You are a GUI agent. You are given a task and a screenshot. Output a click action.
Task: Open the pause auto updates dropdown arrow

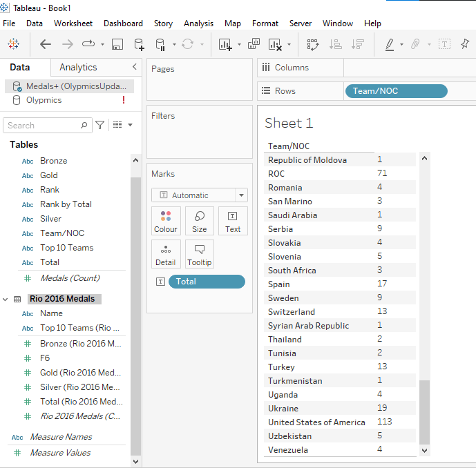click(x=174, y=45)
